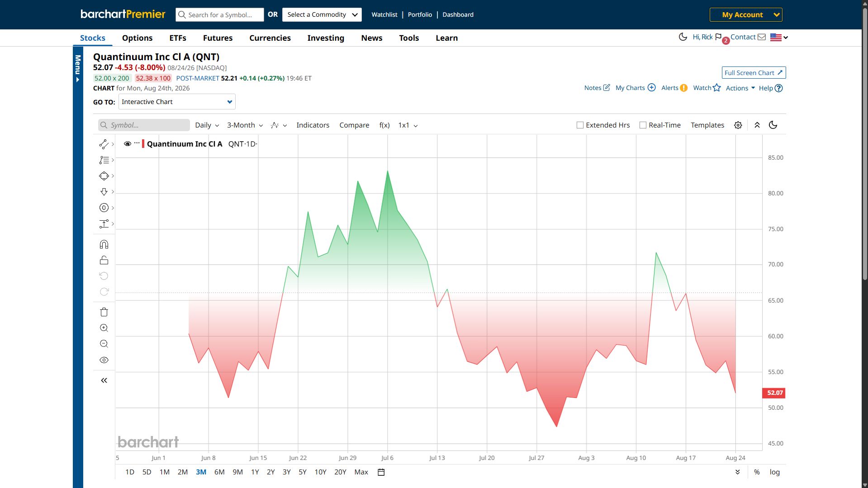
Task: Select the 6M time range tab
Action: point(219,472)
